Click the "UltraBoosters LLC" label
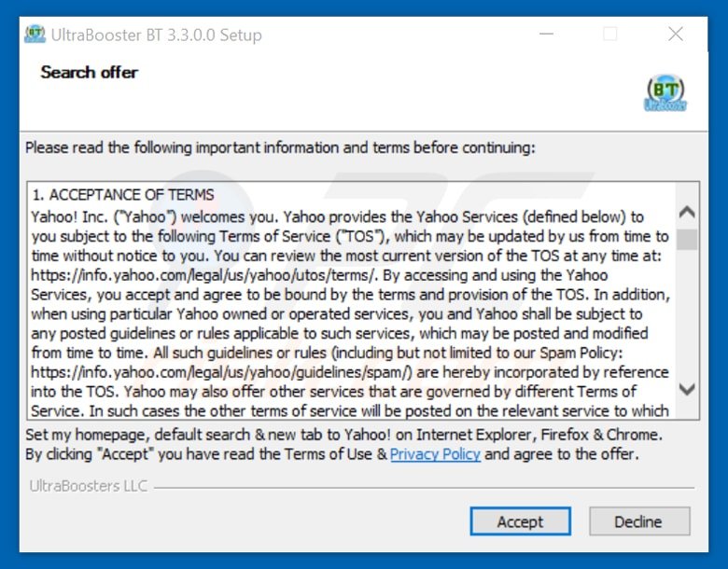This screenshot has width=728, height=569. (x=89, y=486)
